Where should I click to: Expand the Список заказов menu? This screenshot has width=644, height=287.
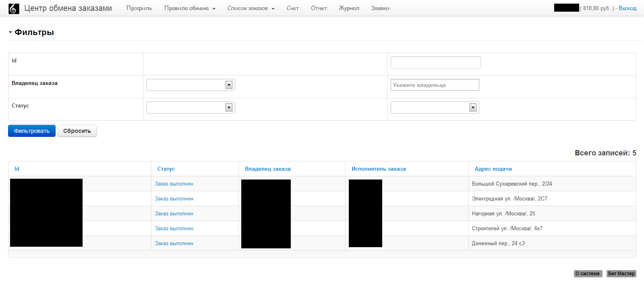tap(251, 8)
